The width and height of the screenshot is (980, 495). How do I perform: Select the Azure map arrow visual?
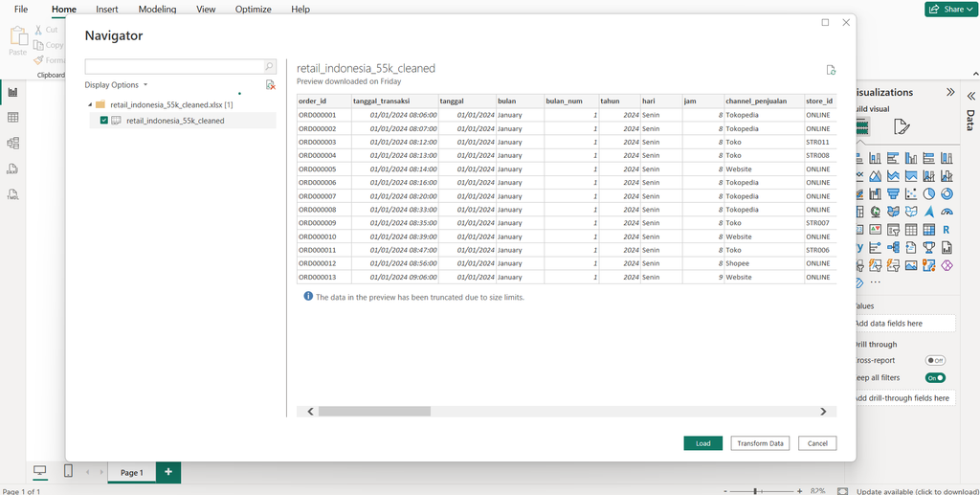928,212
